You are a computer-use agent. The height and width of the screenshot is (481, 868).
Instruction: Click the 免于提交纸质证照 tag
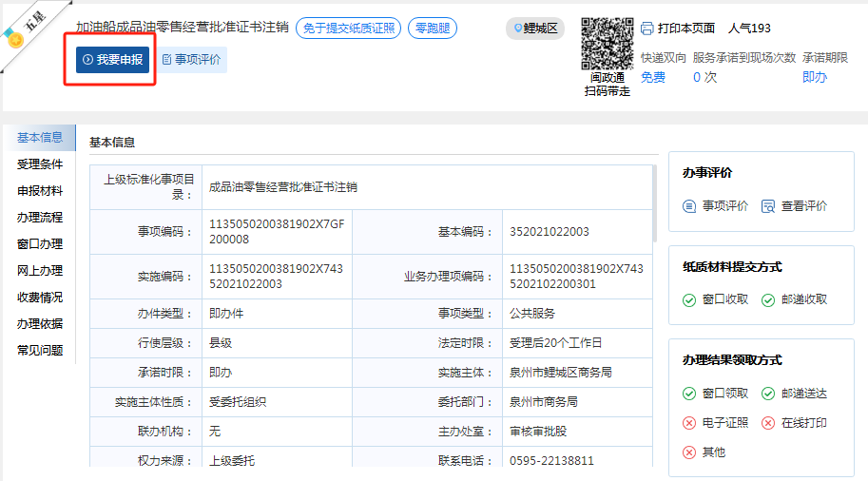point(348,29)
